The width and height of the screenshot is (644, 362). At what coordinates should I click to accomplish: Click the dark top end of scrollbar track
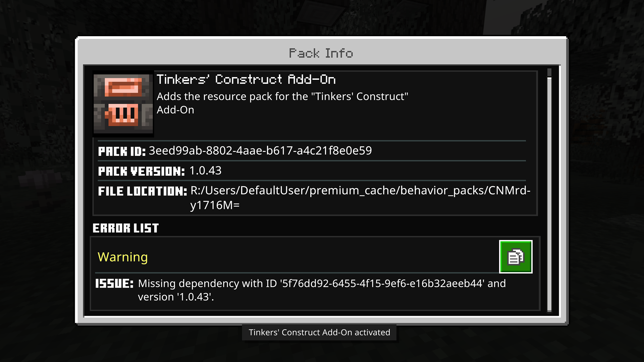(549, 72)
